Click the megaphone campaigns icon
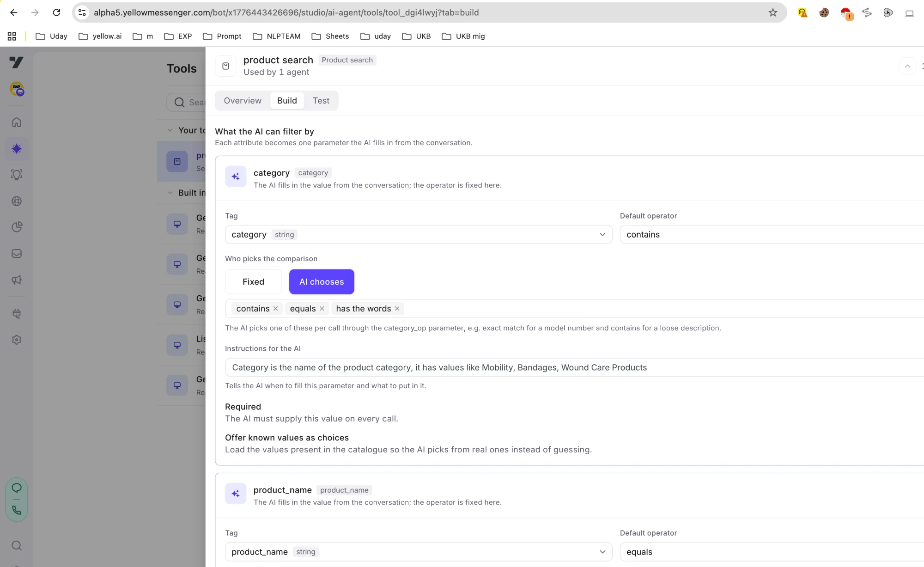 [17, 280]
